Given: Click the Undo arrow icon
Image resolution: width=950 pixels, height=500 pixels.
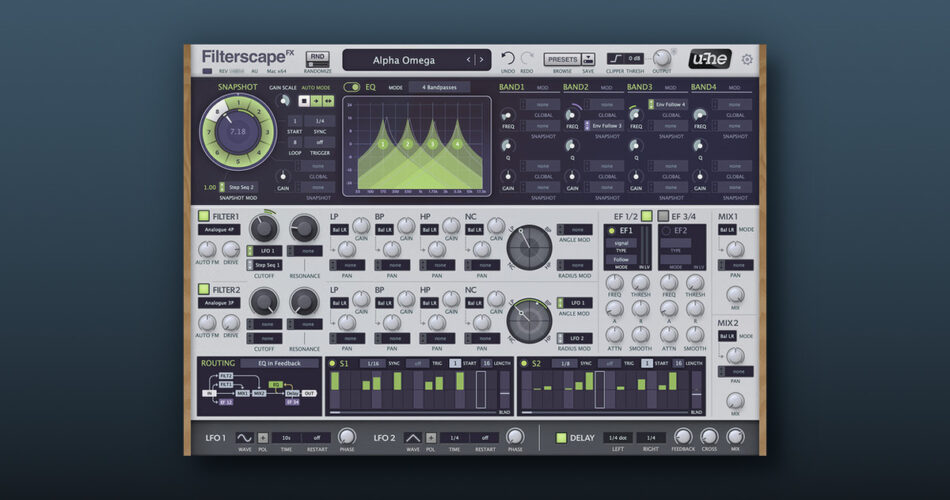Looking at the screenshot, I should tap(508, 59).
